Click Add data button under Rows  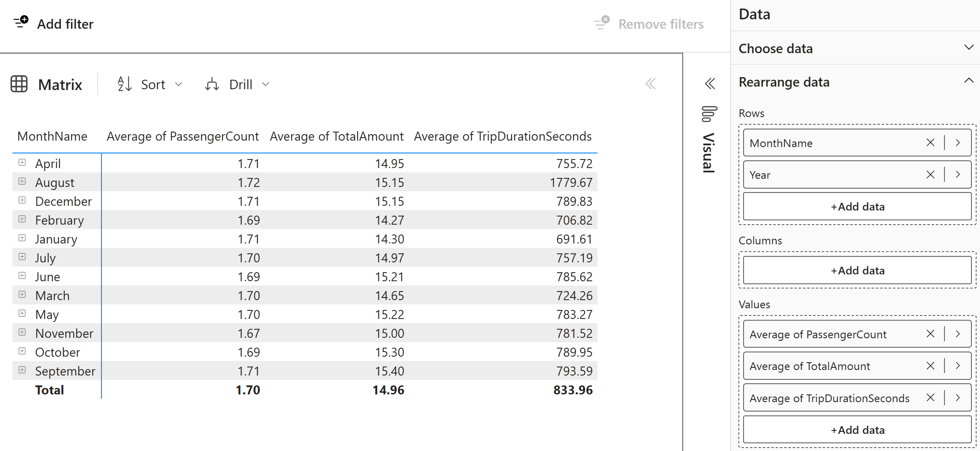(x=857, y=206)
